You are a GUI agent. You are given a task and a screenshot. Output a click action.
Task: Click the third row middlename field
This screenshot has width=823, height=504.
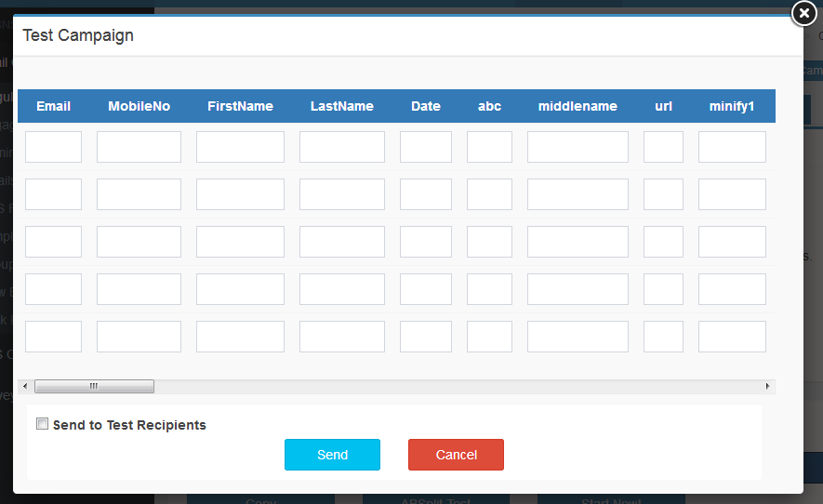[x=577, y=242]
